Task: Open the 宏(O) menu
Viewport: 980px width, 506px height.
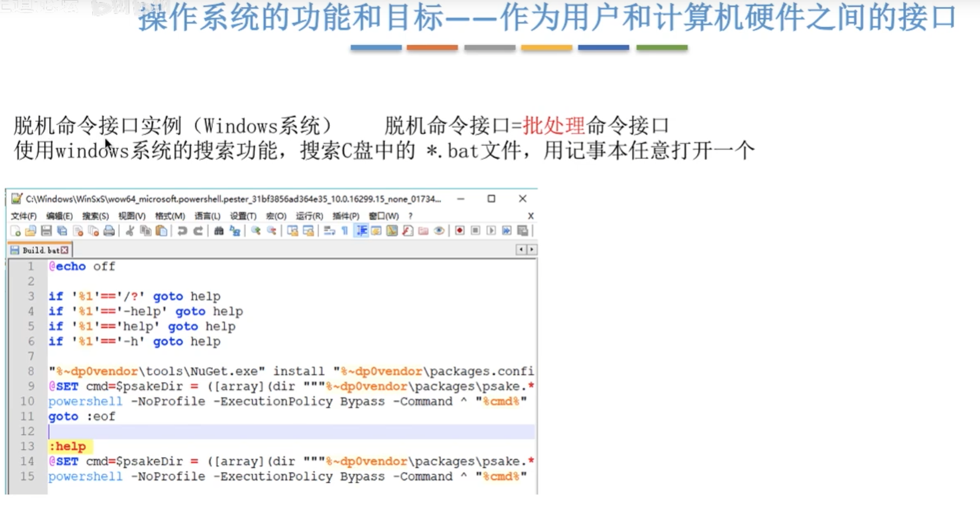Action: click(x=276, y=216)
